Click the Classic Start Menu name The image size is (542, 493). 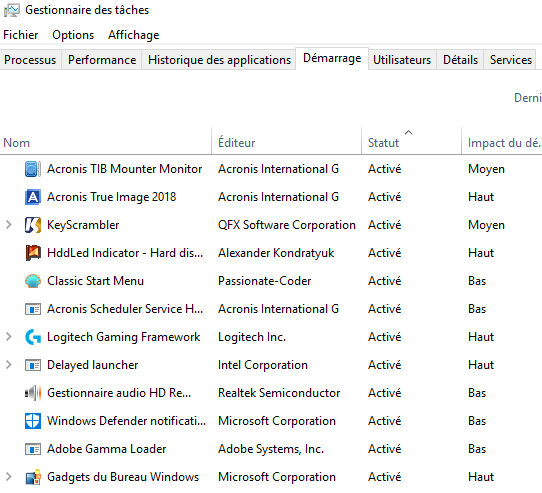point(95,281)
